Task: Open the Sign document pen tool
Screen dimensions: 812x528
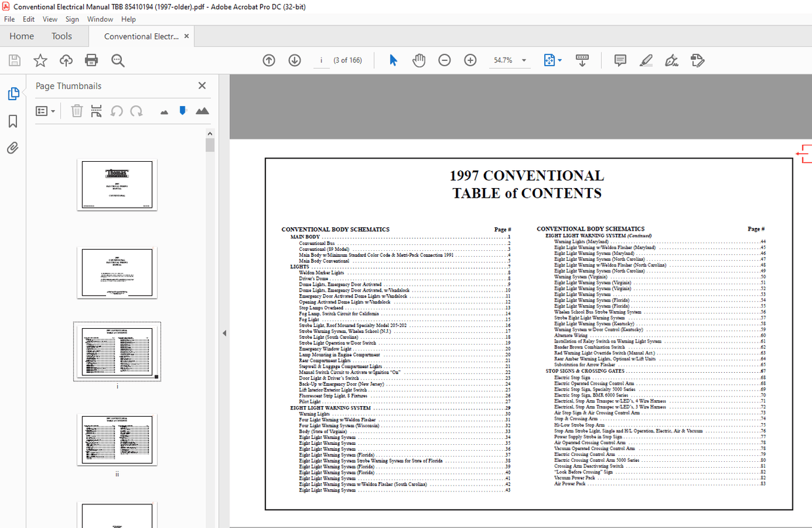Action: [671, 60]
